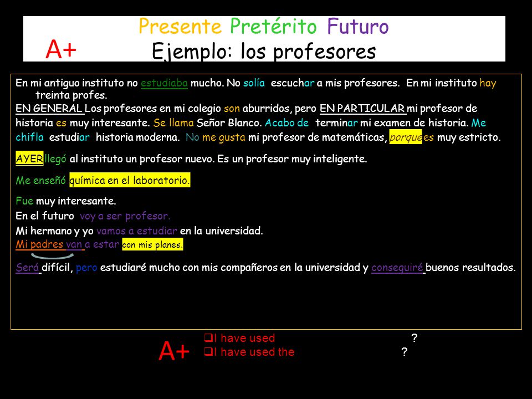
Task: Select the underlined 'EN GENERAL' heading
Action: (49, 108)
